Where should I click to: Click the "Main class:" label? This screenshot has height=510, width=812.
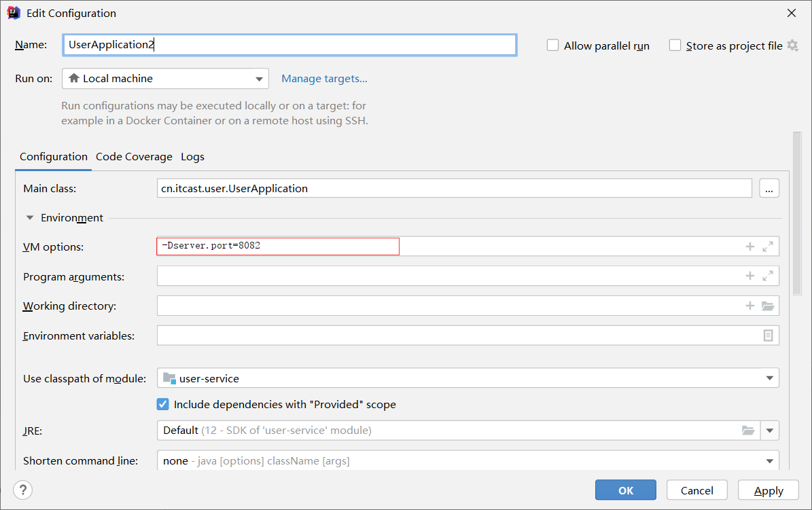point(50,189)
